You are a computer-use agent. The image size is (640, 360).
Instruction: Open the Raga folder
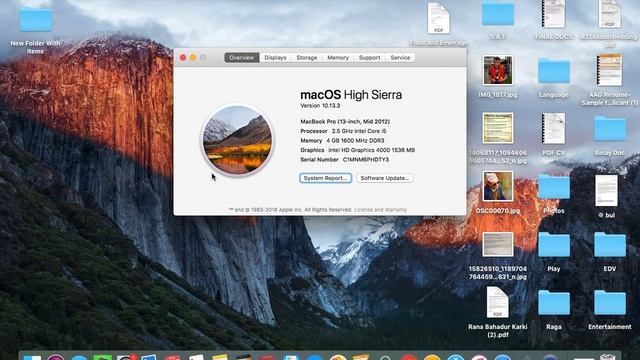pyautogui.click(x=553, y=303)
